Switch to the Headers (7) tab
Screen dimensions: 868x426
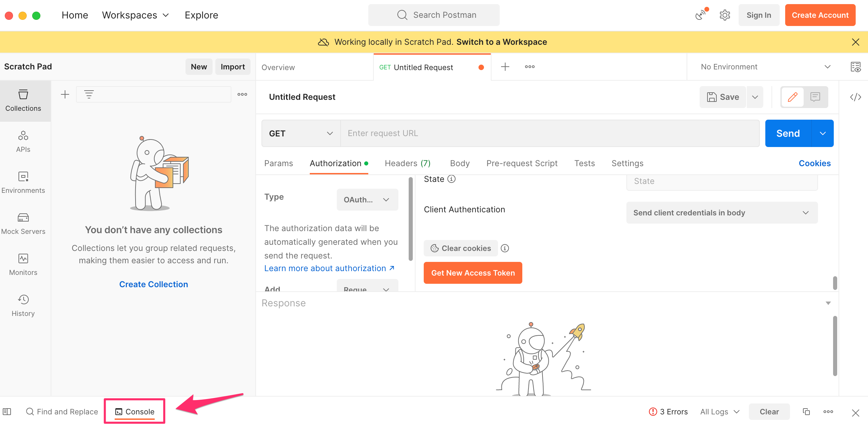coord(408,163)
